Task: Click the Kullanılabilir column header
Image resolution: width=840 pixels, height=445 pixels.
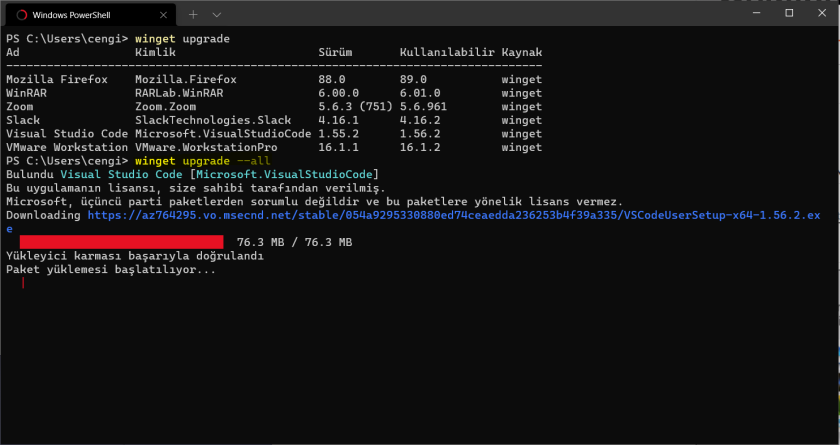Action: 447,51
